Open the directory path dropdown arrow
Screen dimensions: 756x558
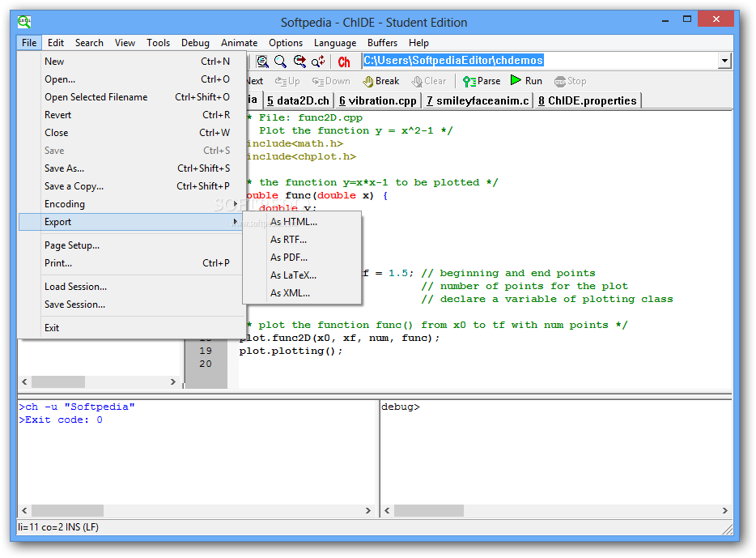[724, 61]
